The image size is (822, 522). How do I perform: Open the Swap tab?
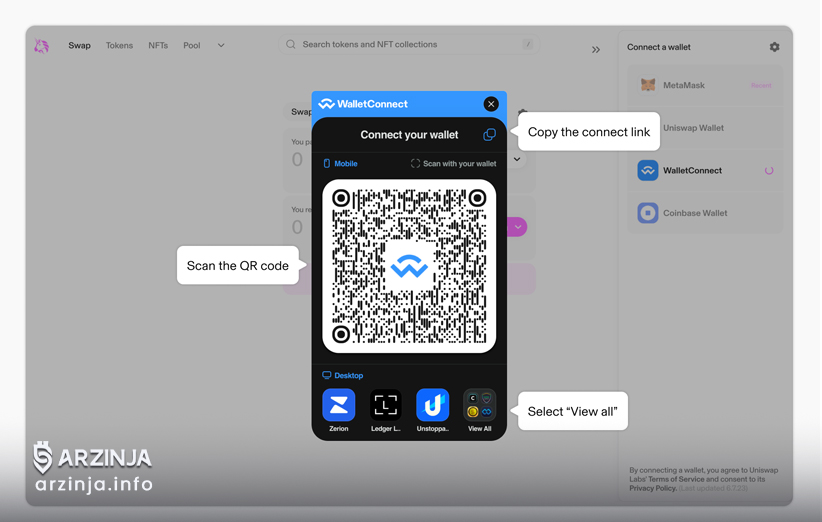(x=79, y=46)
